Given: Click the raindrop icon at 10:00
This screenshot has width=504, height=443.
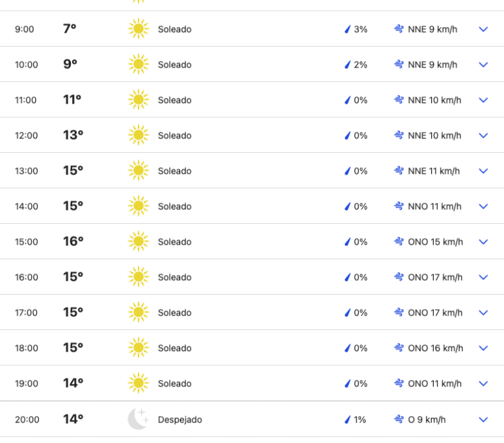Looking at the screenshot, I should pos(348,64).
